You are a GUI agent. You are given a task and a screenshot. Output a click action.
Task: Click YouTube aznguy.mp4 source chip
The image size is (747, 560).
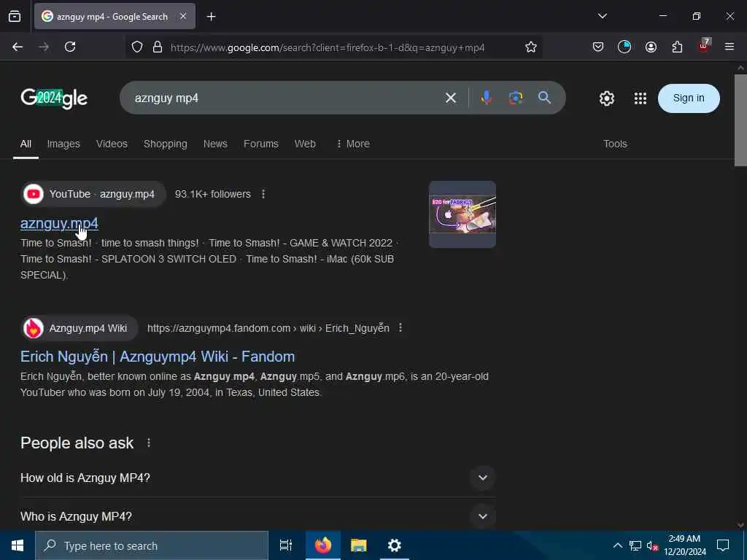point(94,194)
